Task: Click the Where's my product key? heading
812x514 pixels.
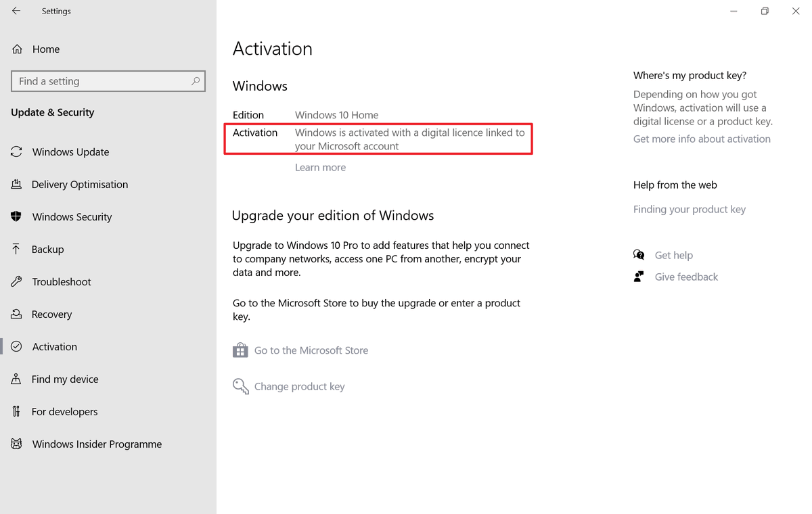Action: point(690,76)
